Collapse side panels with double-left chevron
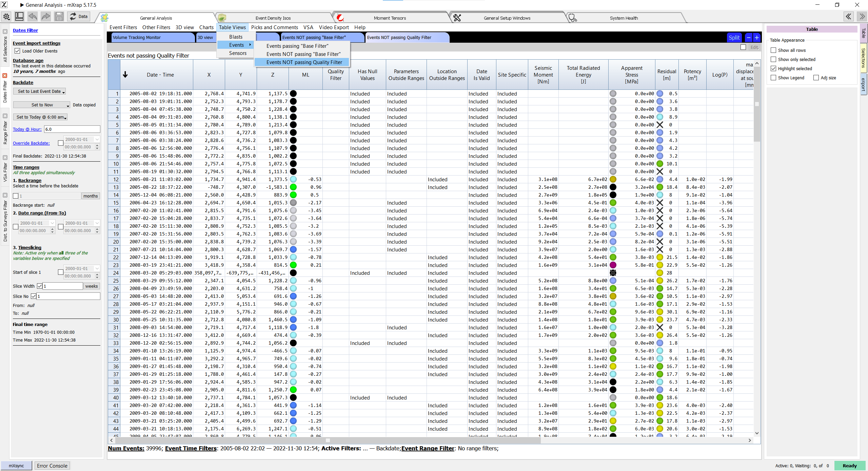 coord(848,16)
